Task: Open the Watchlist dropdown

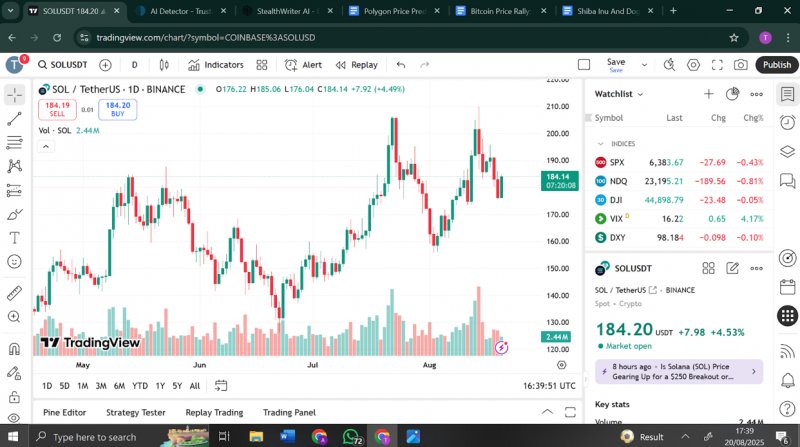Action: coord(619,94)
